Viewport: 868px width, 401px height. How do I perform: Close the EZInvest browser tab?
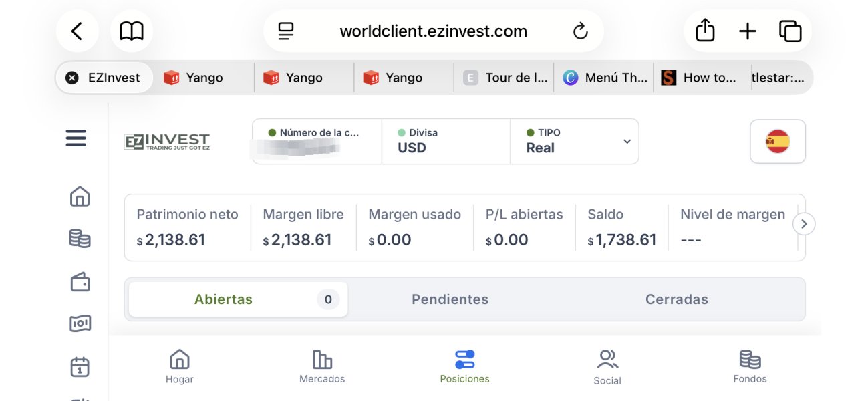point(71,78)
